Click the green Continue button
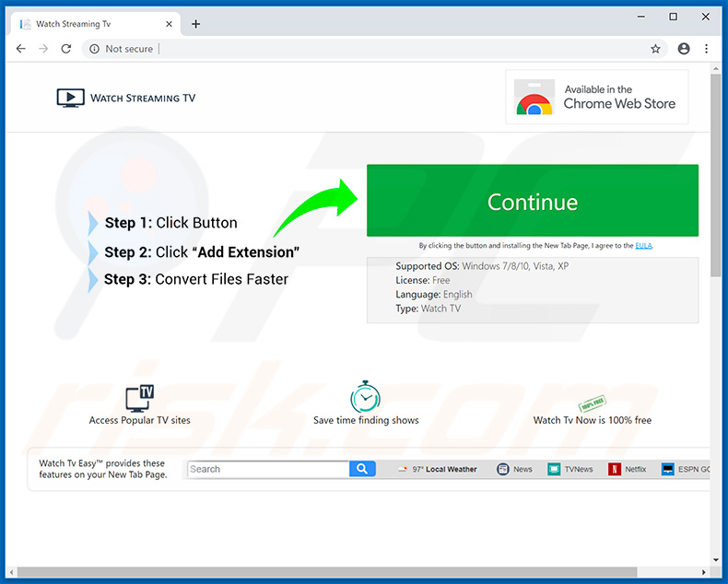The height and width of the screenshot is (584, 728). point(532,201)
